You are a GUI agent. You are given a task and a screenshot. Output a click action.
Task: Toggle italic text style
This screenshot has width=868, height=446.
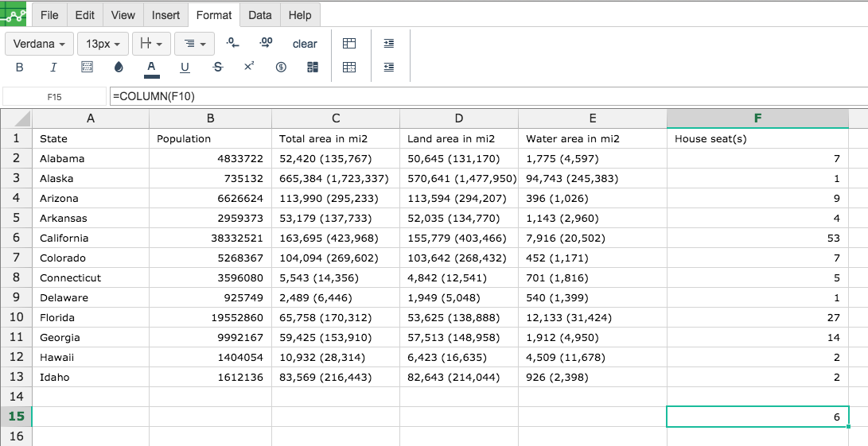[x=53, y=68]
